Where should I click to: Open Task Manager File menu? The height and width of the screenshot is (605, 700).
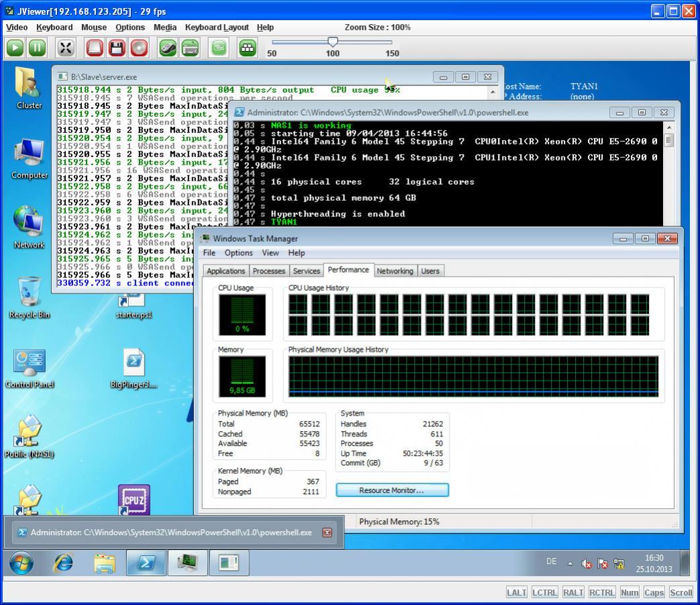tap(209, 252)
